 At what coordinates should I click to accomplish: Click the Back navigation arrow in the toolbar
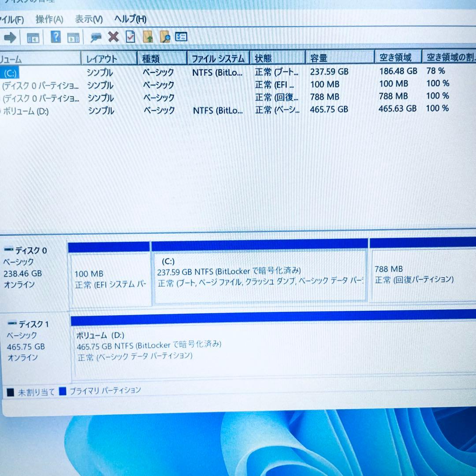[10, 37]
